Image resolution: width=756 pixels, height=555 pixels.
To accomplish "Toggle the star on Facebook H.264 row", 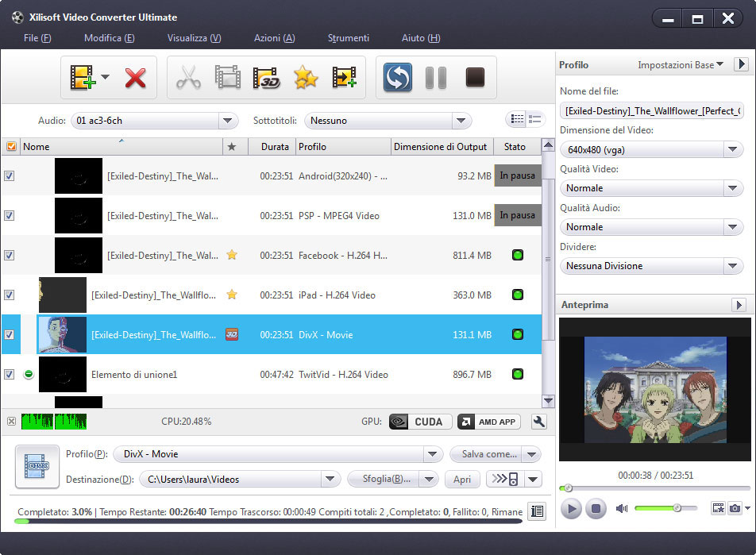I will [232, 255].
